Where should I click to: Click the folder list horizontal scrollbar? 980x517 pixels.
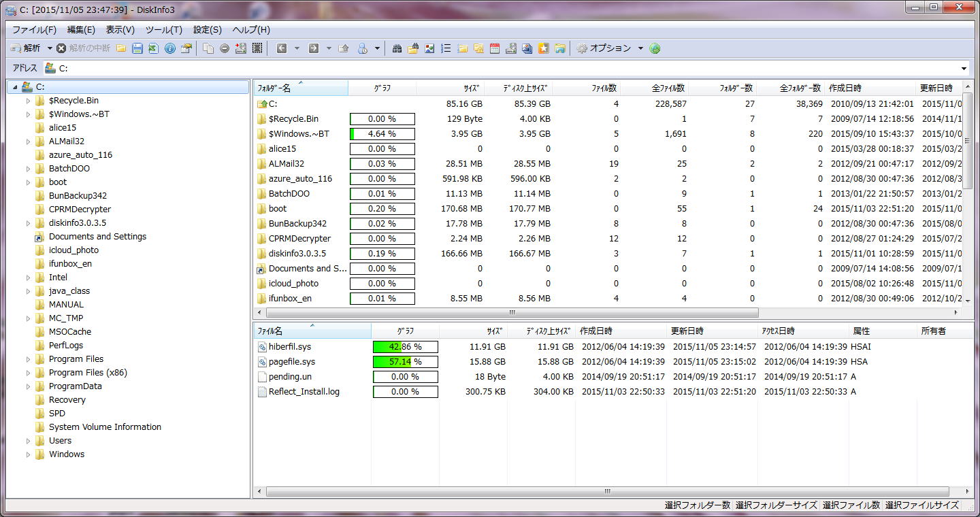(x=512, y=313)
